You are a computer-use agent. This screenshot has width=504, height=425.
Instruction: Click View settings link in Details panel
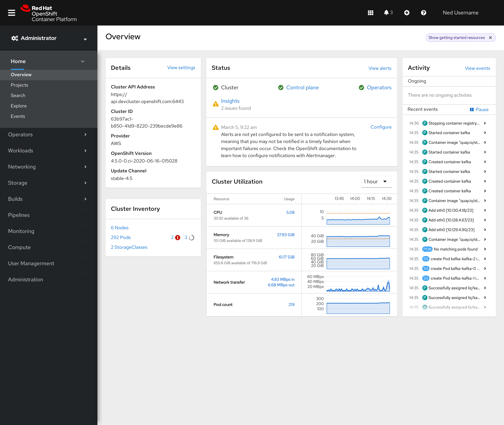click(x=181, y=67)
